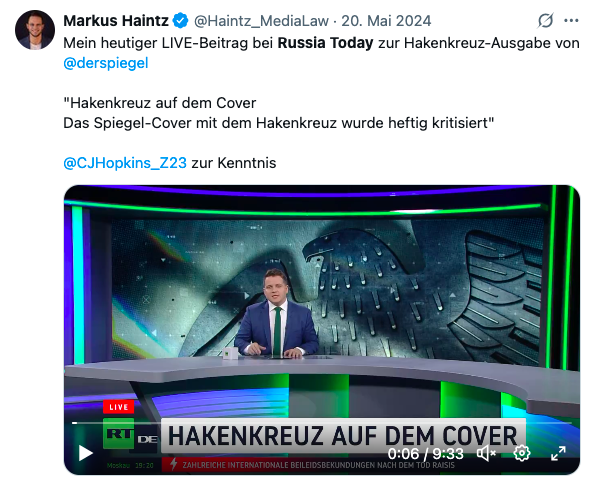597x479 pixels.
Task: Click the blue verified badge
Action: [180, 21]
